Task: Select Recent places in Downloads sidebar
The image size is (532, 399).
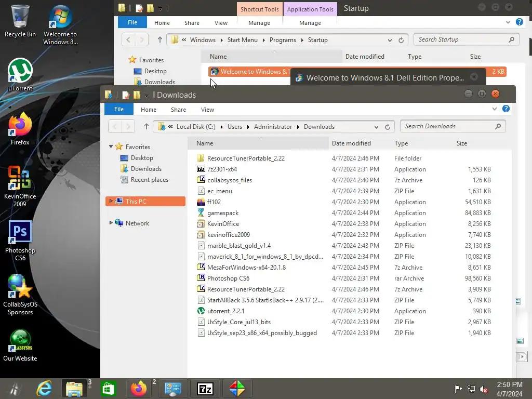Action: [x=144, y=179]
